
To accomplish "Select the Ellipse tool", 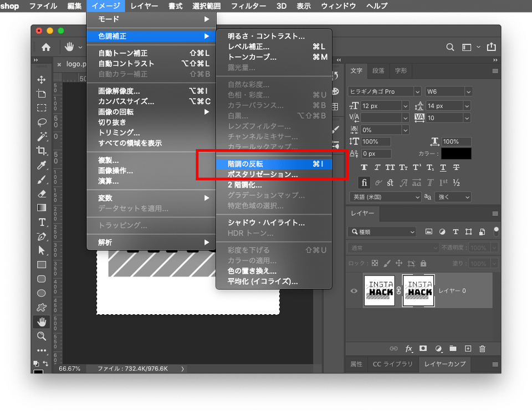I will [42, 293].
